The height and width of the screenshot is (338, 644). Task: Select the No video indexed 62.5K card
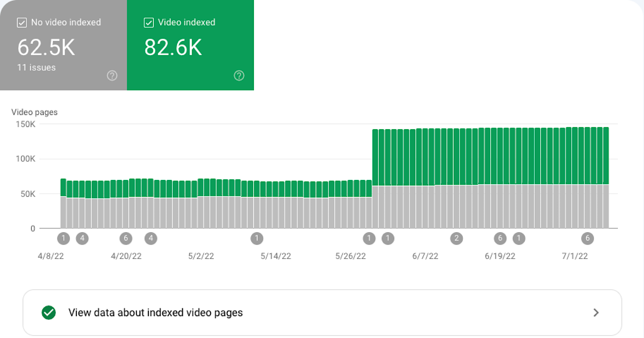[64, 45]
